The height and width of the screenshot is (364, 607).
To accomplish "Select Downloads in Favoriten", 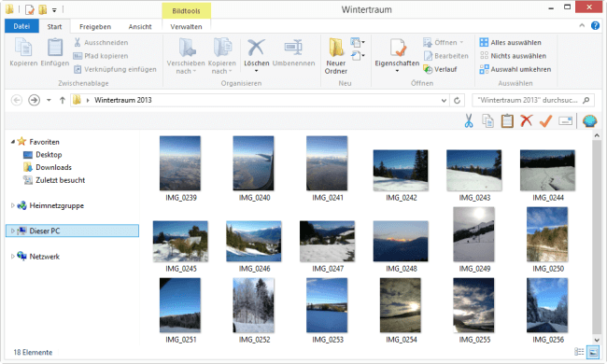I will (x=53, y=167).
